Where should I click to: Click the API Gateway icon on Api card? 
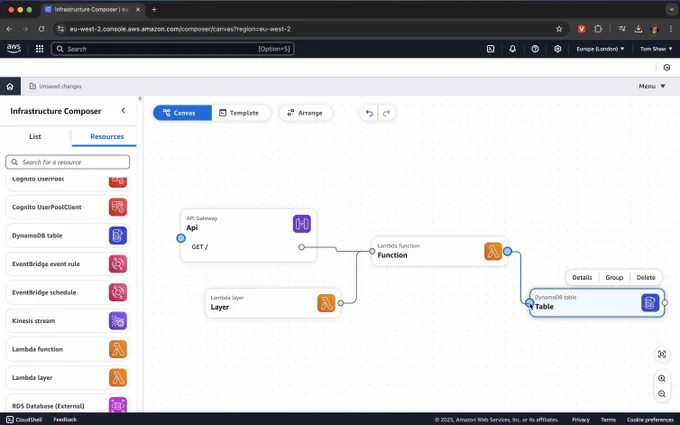click(302, 224)
